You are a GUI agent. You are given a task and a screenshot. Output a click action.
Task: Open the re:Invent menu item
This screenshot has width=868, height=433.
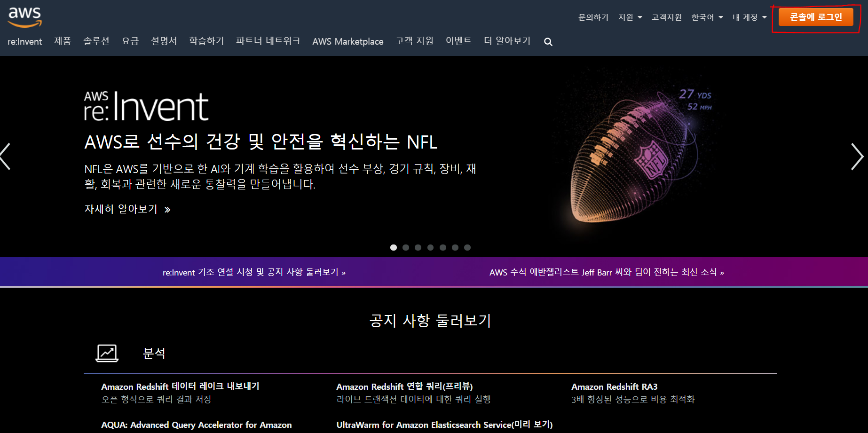point(25,41)
